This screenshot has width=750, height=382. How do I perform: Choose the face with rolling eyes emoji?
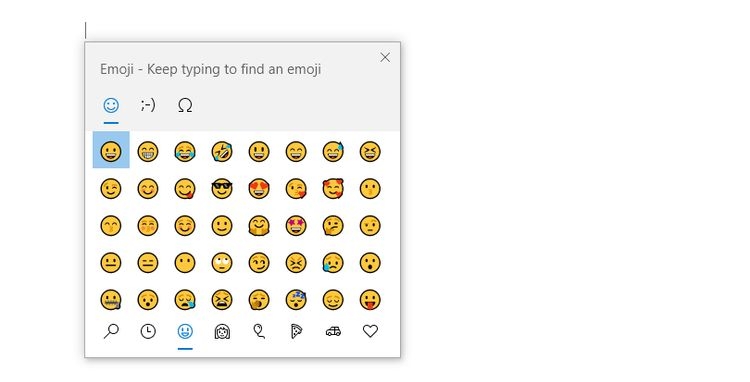click(x=222, y=262)
